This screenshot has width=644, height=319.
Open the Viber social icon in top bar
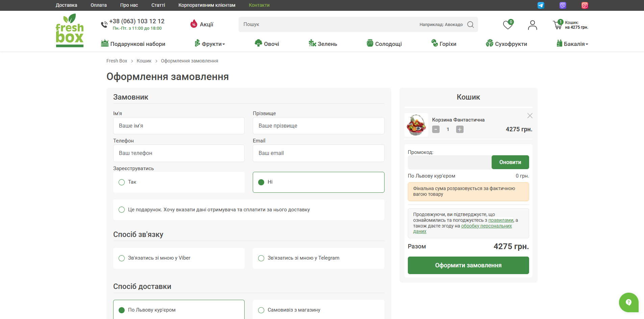tap(563, 5)
